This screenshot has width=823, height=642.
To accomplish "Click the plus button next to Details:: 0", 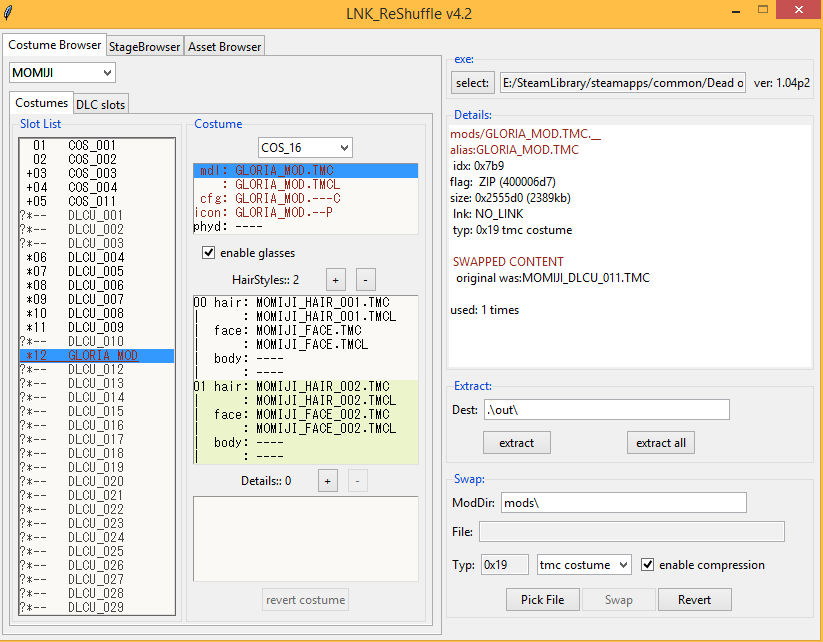I will [327, 481].
